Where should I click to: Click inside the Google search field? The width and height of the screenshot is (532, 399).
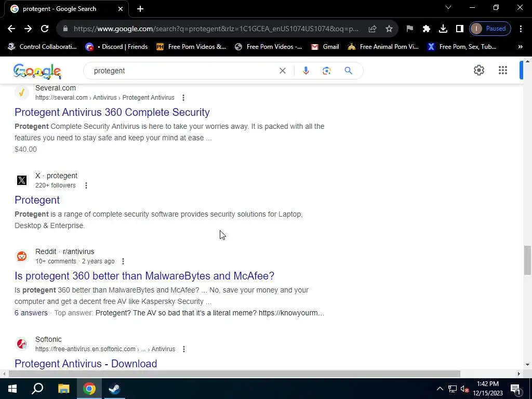point(183,71)
